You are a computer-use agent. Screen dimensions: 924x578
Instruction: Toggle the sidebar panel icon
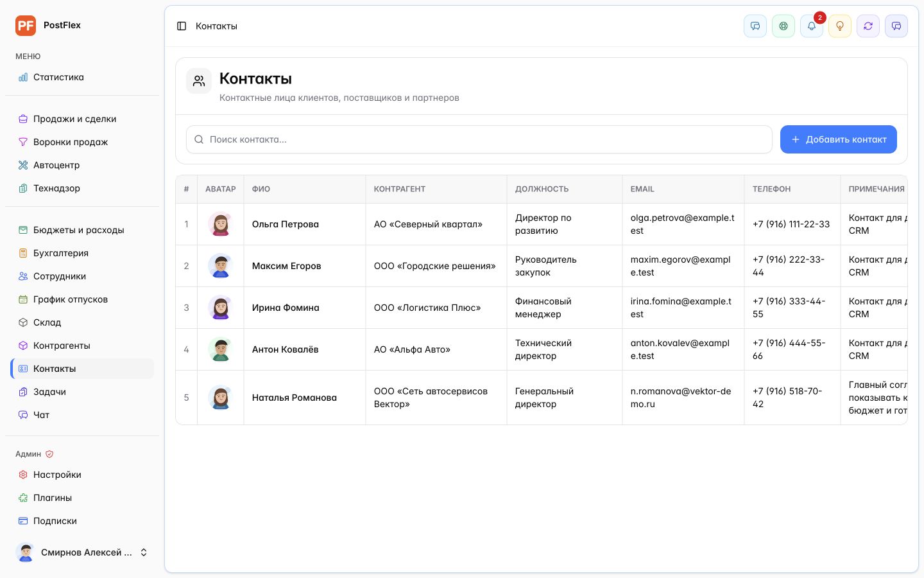pos(182,26)
